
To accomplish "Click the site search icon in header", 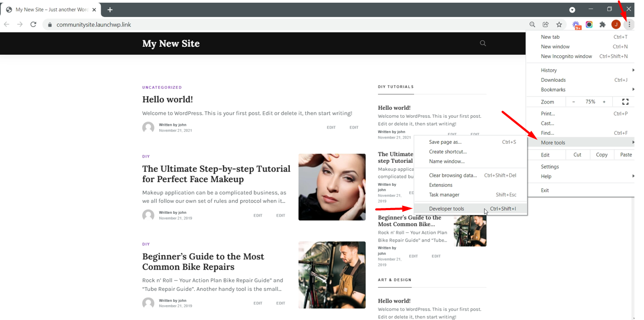I will [x=483, y=44].
